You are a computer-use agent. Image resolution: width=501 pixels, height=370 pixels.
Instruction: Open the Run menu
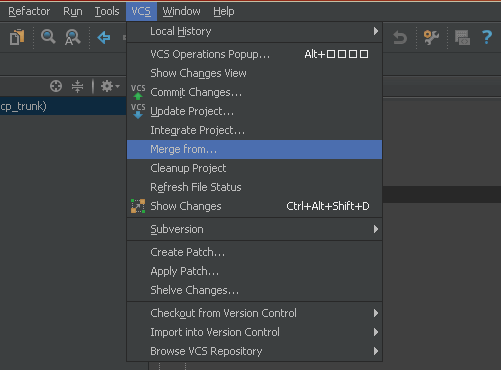click(x=73, y=11)
